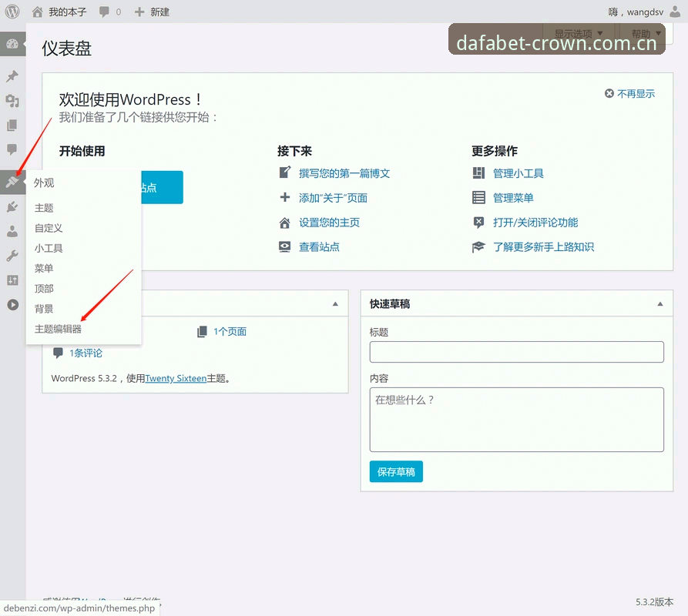Open Users sidebar icon

click(x=12, y=231)
